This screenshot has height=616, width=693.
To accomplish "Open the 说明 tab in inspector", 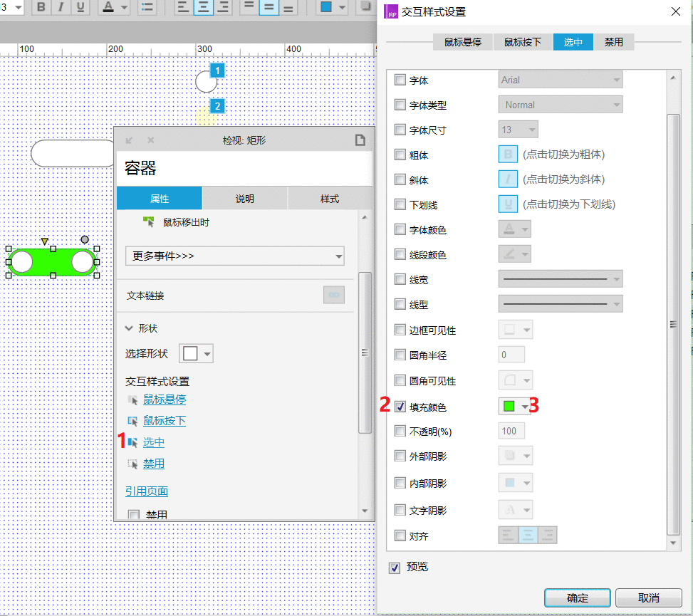I will coord(245,199).
